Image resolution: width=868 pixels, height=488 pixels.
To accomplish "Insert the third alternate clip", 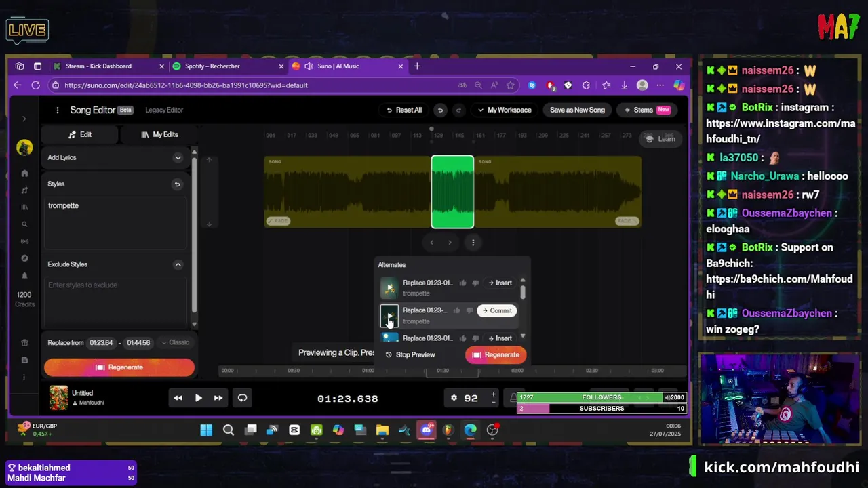I will coord(500,338).
